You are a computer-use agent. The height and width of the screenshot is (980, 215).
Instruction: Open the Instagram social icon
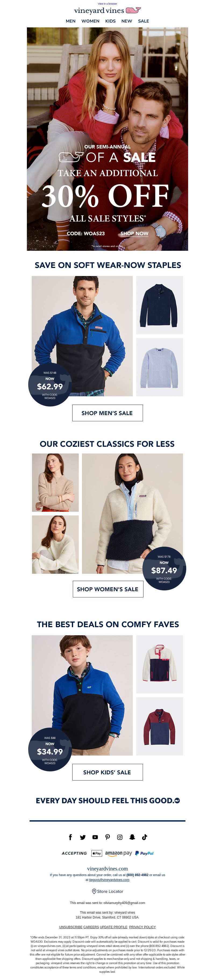click(x=120, y=837)
